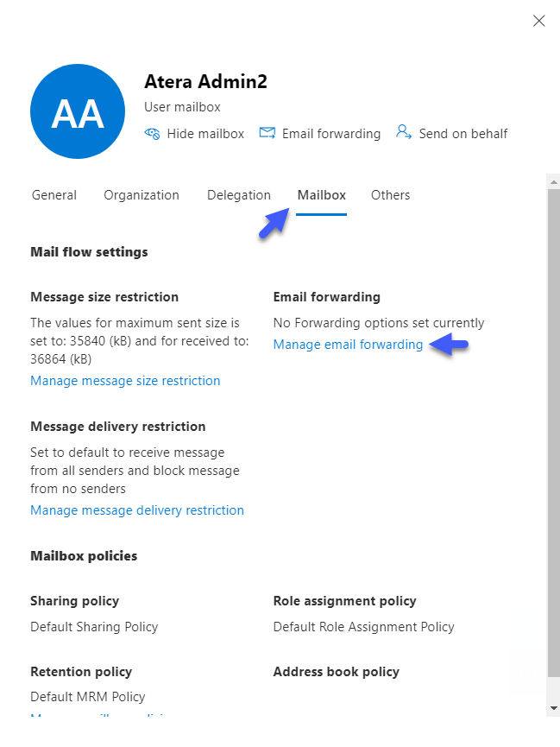
Task: Select the Delegation tab
Action: [x=238, y=195]
